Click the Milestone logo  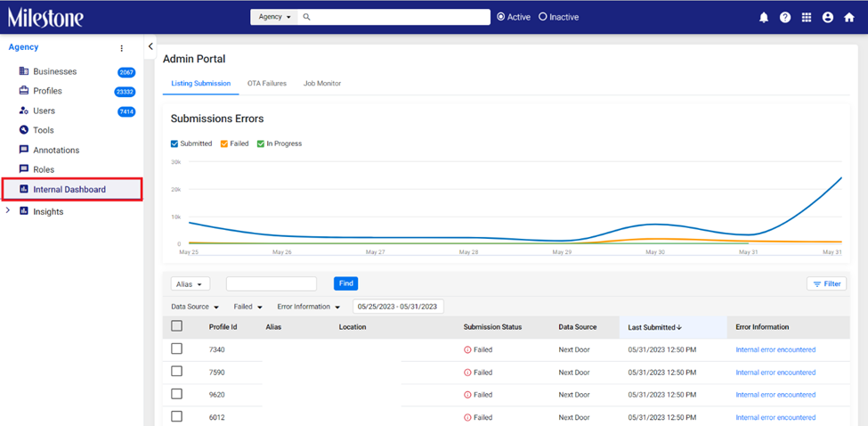coord(45,17)
